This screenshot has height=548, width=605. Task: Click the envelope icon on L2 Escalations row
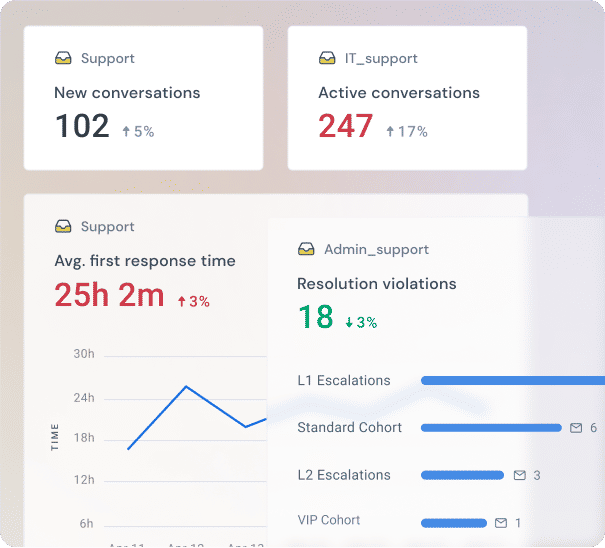point(519,475)
